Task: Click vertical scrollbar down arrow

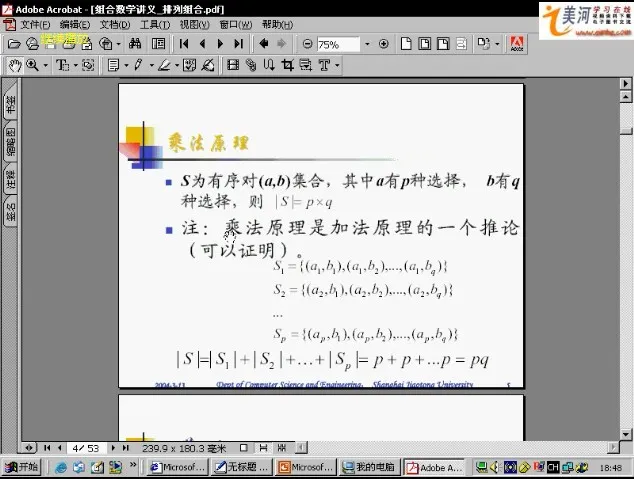Action: [626, 435]
